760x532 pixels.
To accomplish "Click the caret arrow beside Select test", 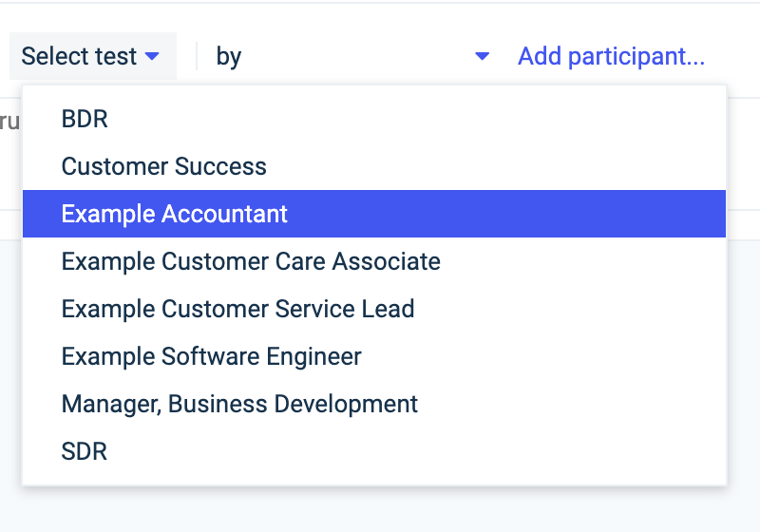I will 152,57.
